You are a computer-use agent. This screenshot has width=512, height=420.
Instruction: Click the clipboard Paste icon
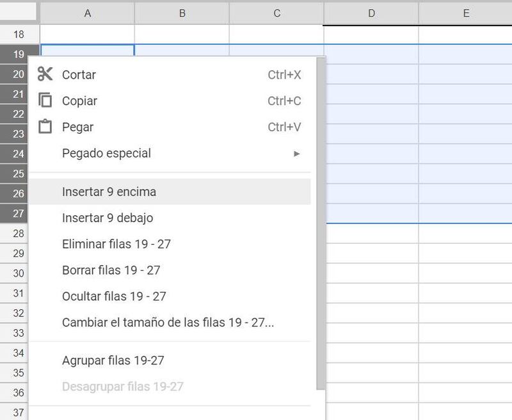pos(45,127)
